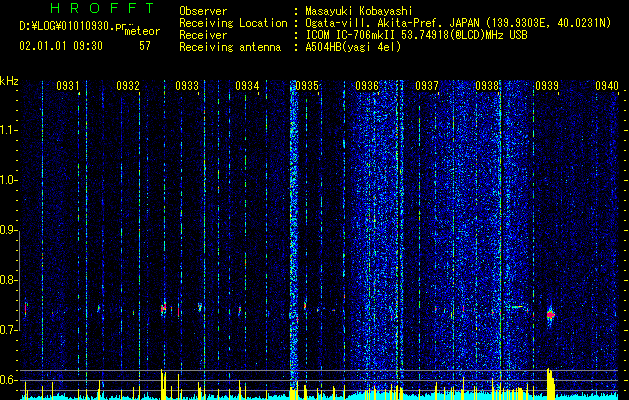The image size is (629, 400).
Task: Click the 0940 time marker
Action: [607, 86]
